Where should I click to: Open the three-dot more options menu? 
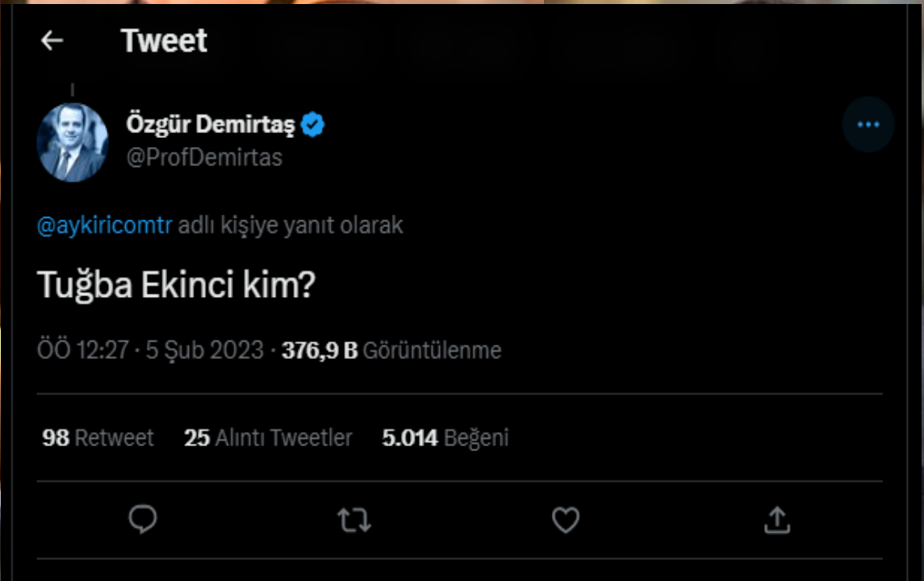(868, 125)
